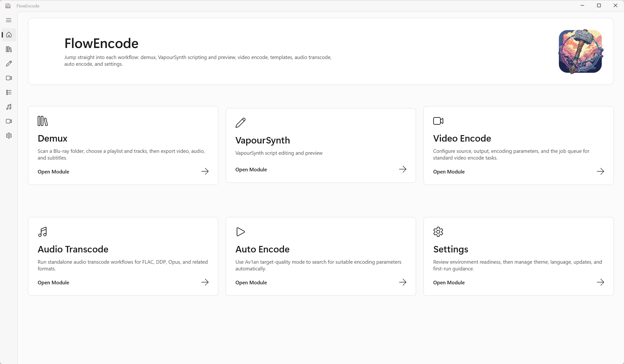Click the pencil icon on VapourSynth card
624x364 pixels.
point(240,123)
